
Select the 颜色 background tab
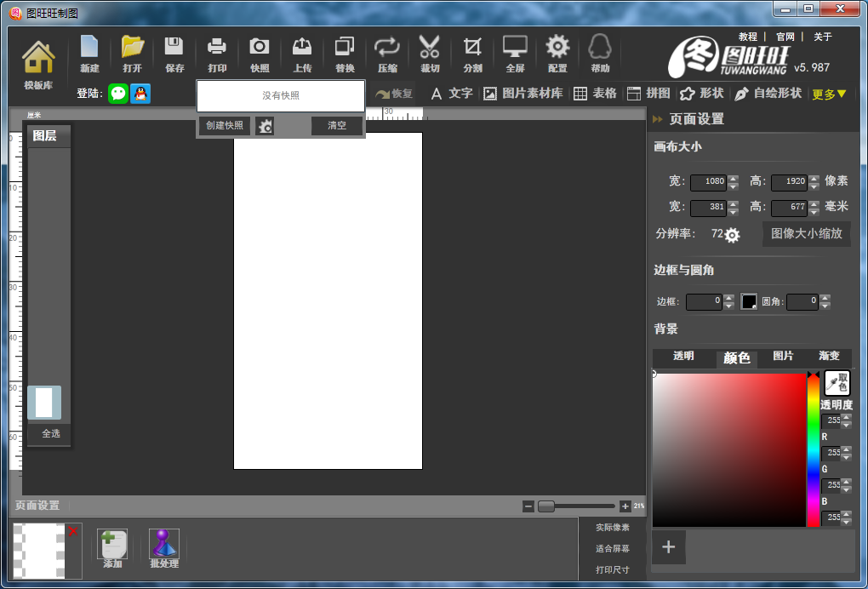click(737, 358)
